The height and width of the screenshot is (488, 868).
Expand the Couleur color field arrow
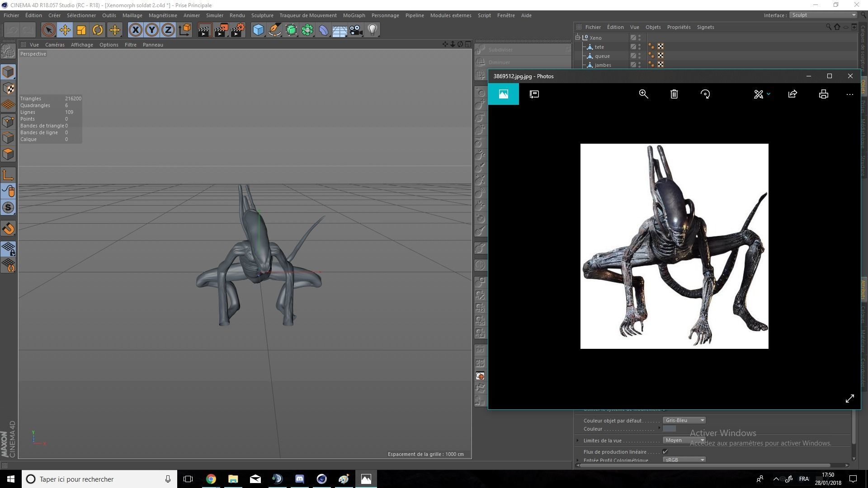click(660, 427)
